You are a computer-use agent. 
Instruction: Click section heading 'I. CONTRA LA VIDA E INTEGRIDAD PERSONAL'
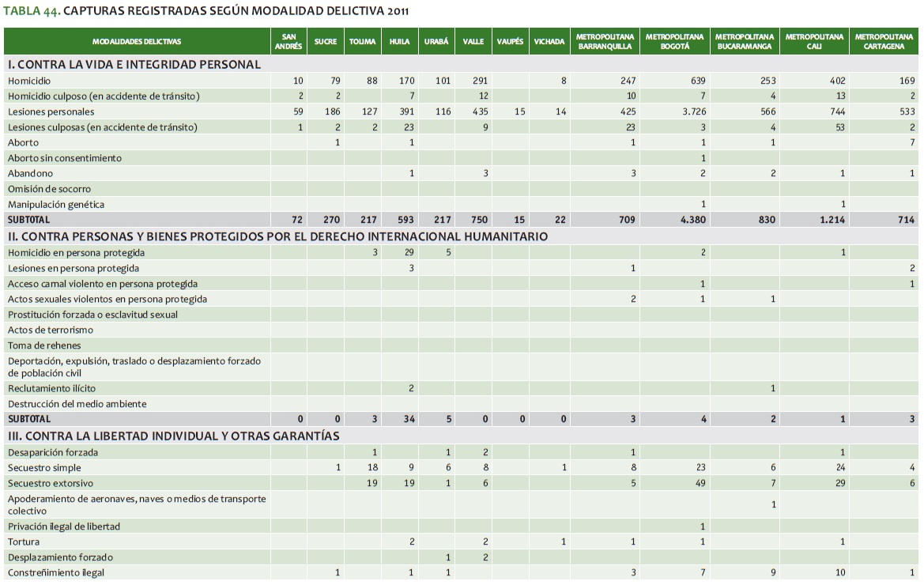(x=134, y=64)
